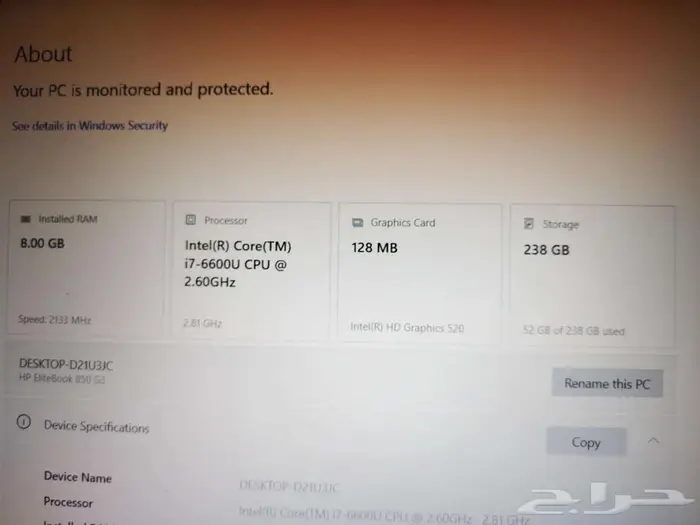The width and height of the screenshot is (700, 525).
Task: Select the Graphics Card 128 MB card
Action: [420, 273]
